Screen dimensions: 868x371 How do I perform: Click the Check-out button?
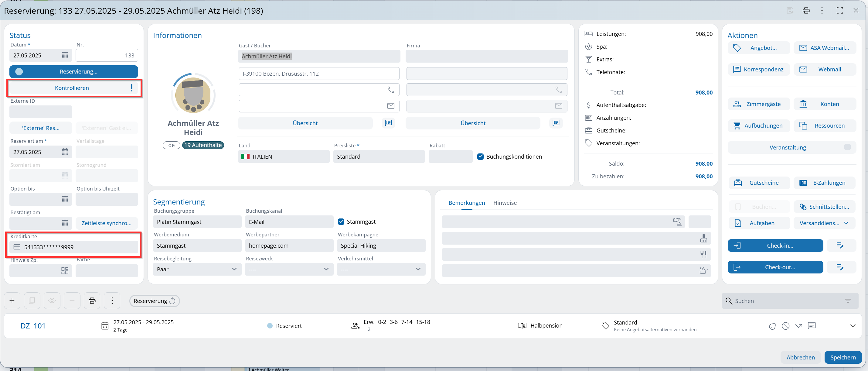click(775, 267)
